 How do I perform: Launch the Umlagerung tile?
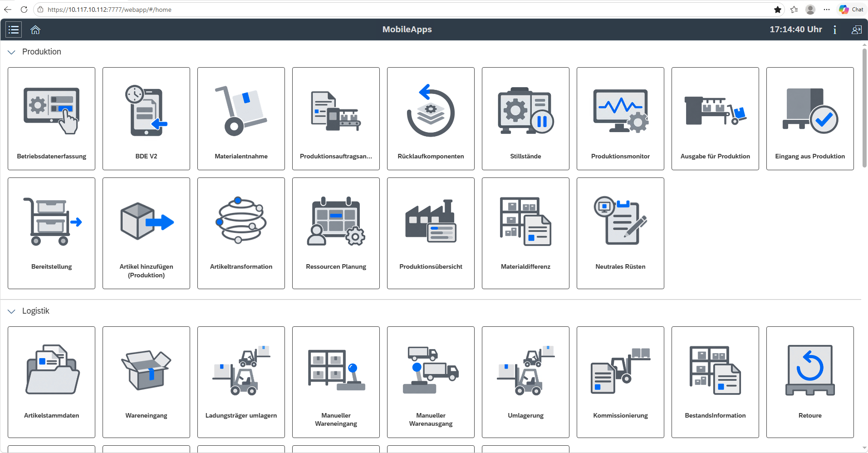pyautogui.click(x=525, y=382)
